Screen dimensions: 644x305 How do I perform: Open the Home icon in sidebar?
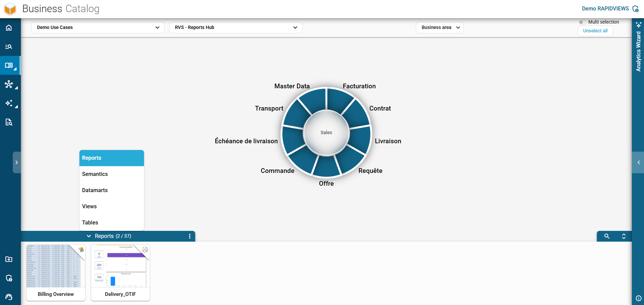[x=9, y=28]
